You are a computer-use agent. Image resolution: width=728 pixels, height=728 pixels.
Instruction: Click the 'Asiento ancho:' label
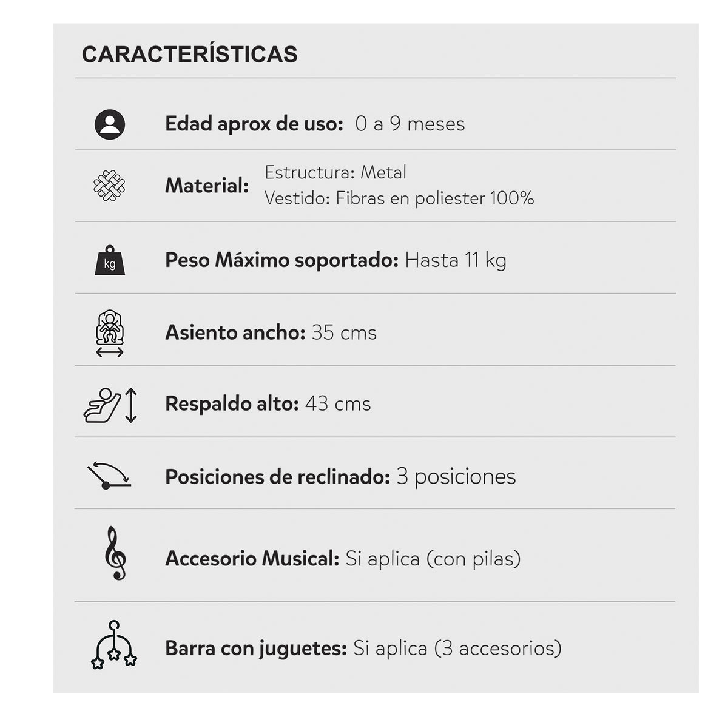coord(235,332)
